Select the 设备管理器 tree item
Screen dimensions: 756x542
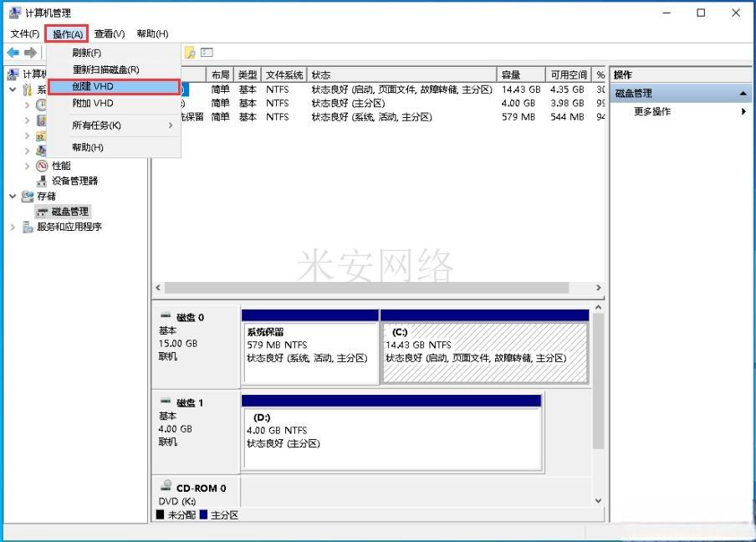74,181
